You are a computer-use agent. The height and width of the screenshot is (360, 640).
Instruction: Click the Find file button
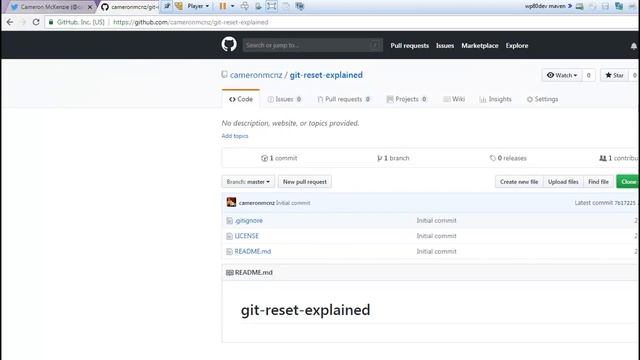[x=598, y=182]
